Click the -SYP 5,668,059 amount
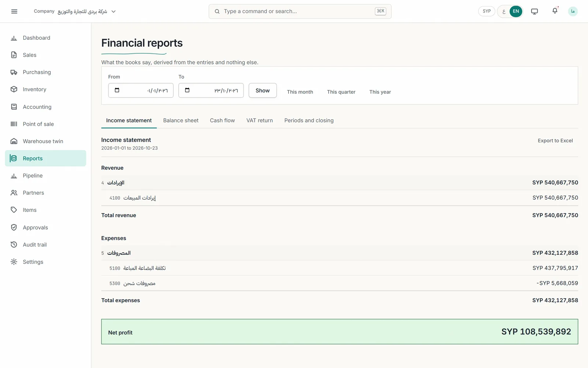 tap(557, 283)
